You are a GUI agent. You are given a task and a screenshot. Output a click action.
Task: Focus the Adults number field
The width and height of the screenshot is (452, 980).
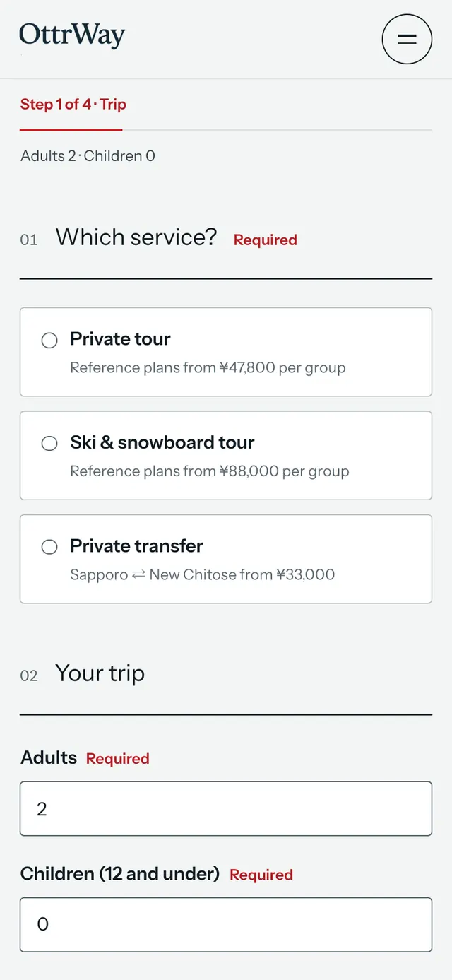(226, 808)
